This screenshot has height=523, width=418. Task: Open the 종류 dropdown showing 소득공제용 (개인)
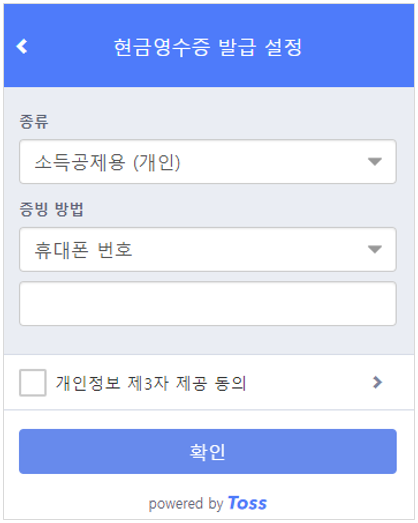(208, 161)
